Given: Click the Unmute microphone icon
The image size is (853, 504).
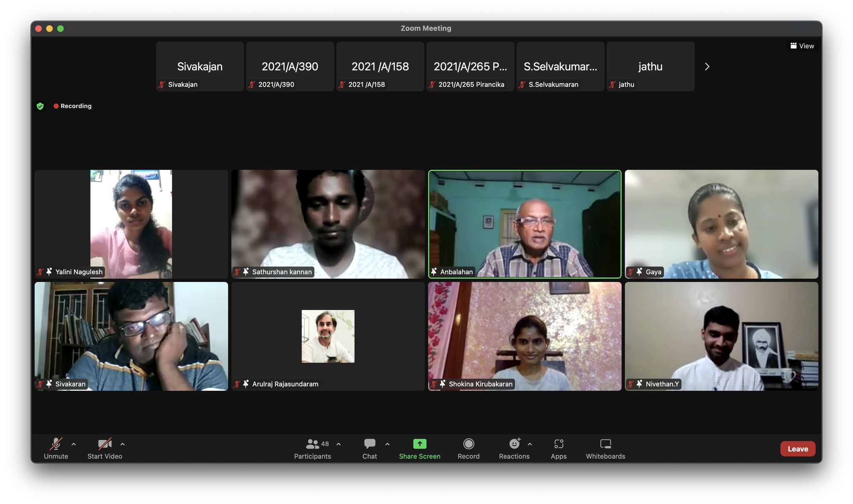Looking at the screenshot, I should tap(56, 444).
